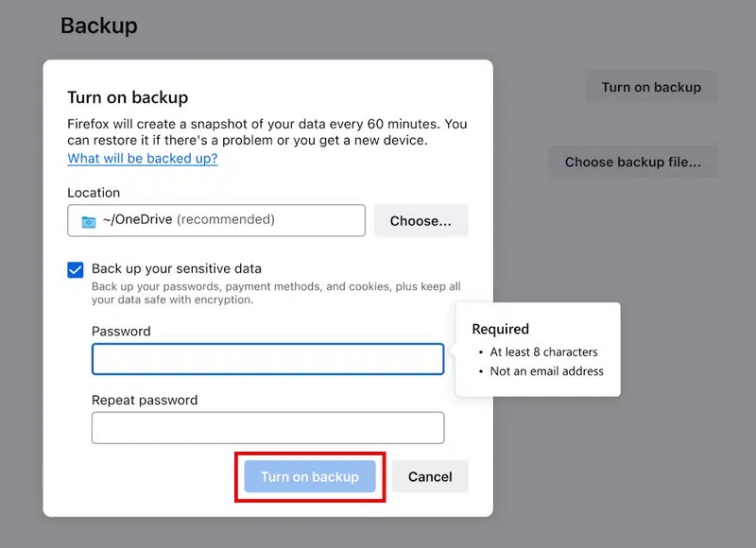This screenshot has height=548, width=756.
Task: Click "Not an email address" requirement
Action: tap(546, 371)
